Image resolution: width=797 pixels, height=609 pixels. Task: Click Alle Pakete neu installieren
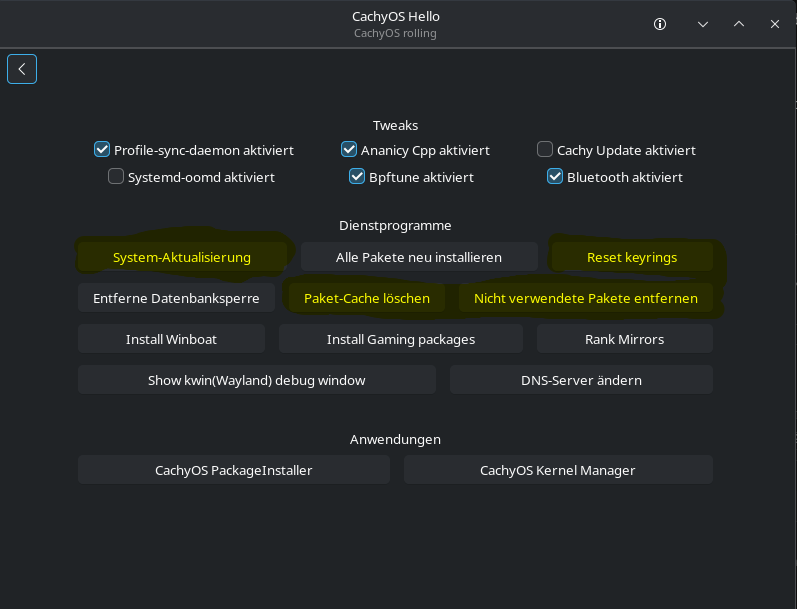point(419,257)
